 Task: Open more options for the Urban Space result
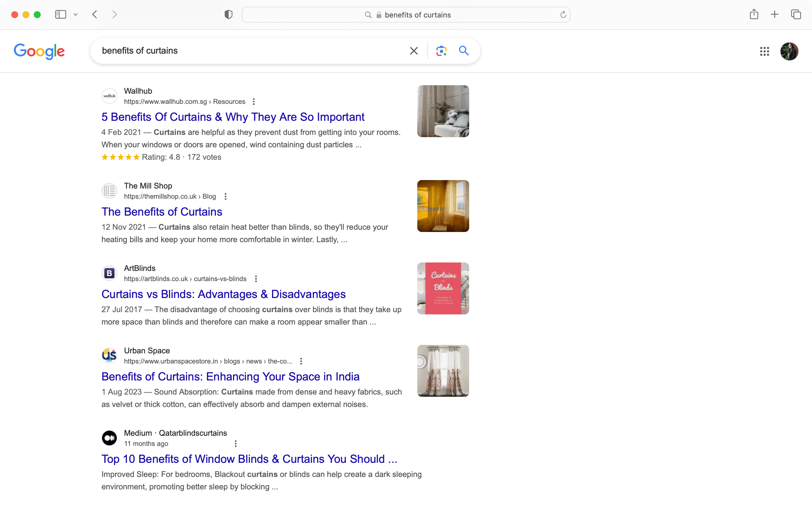[x=301, y=361]
